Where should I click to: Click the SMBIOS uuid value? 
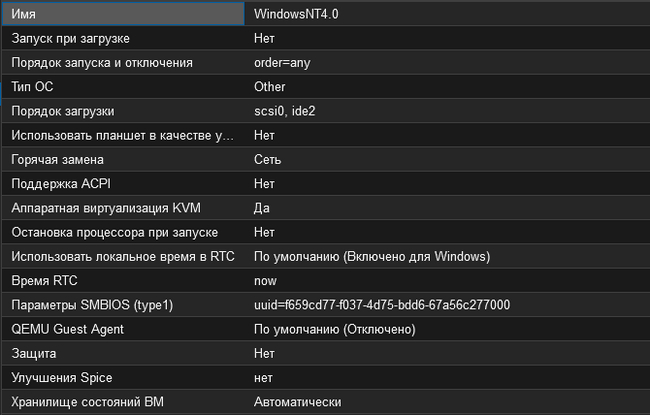382,305
